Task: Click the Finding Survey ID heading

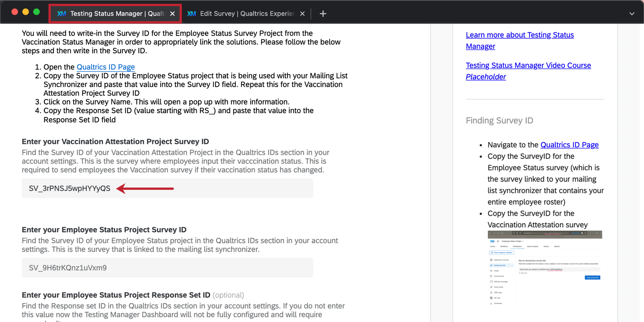Action: coord(499,120)
